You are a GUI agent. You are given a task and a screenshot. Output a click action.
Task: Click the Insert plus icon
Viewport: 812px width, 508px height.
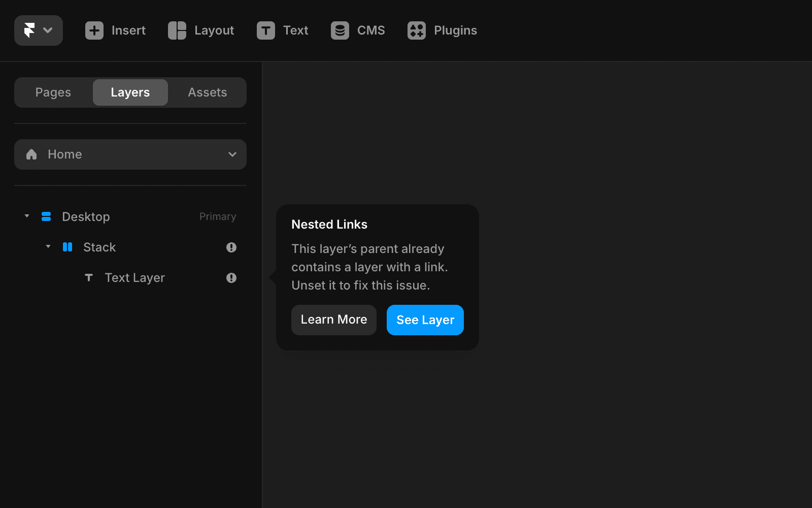(x=94, y=30)
